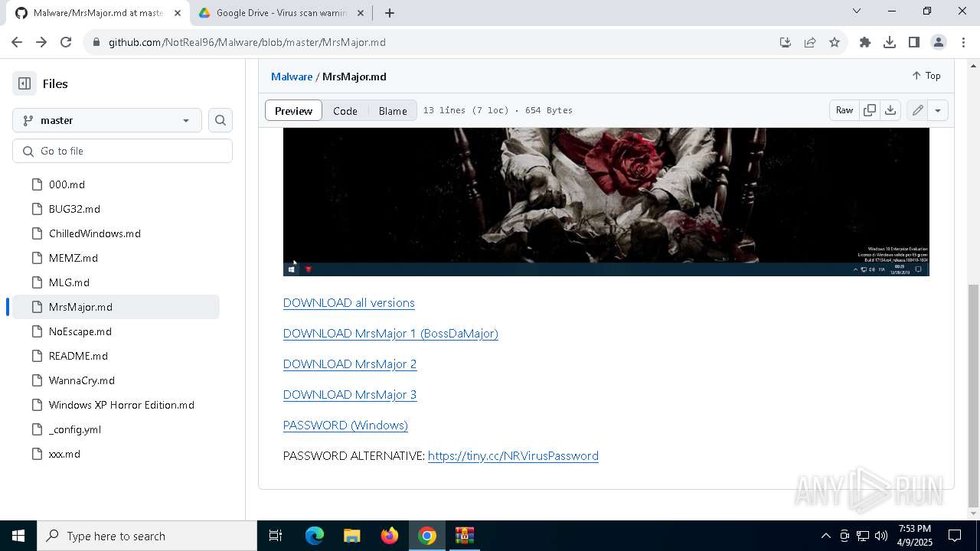The height and width of the screenshot is (551, 980).
Task: Switch to Google Drive Virus scan tab
Action: pyautogui.click(x=280, y=13)
